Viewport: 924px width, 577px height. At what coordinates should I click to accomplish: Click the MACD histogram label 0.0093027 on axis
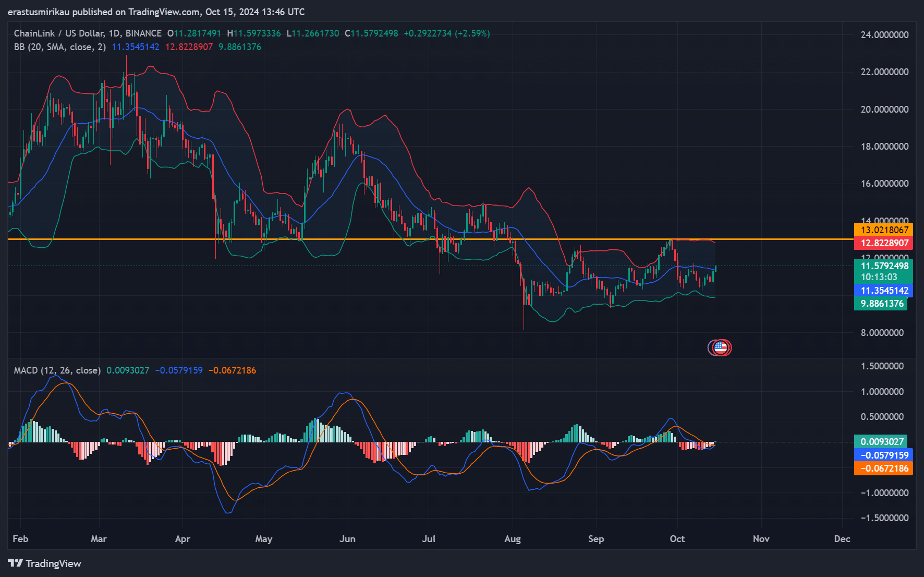coord(881,442)
